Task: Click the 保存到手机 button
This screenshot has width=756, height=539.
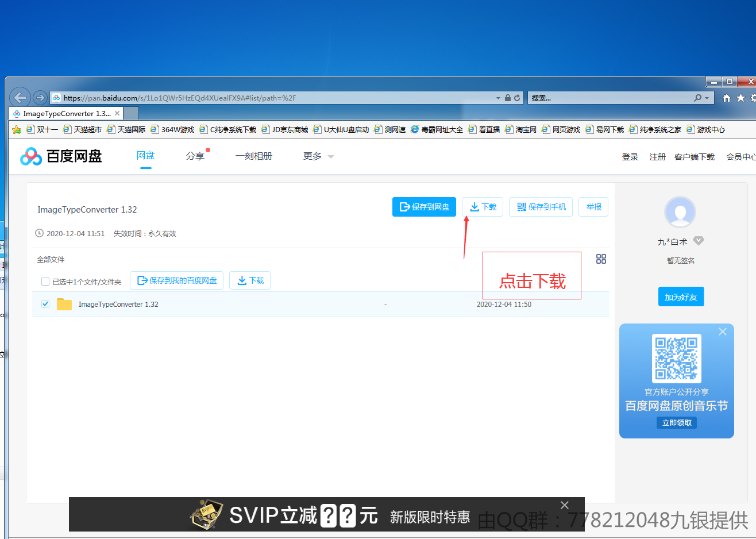Action: point(541,207)
